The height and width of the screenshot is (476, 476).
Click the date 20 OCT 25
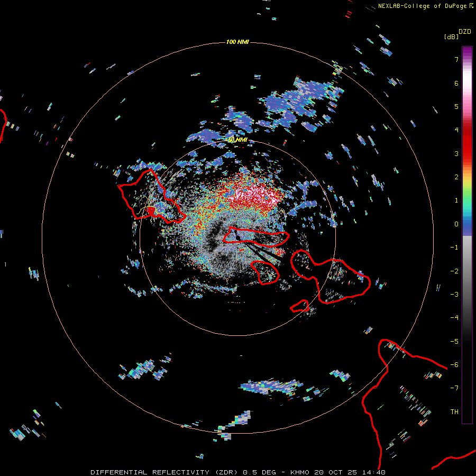coord(336,472)
